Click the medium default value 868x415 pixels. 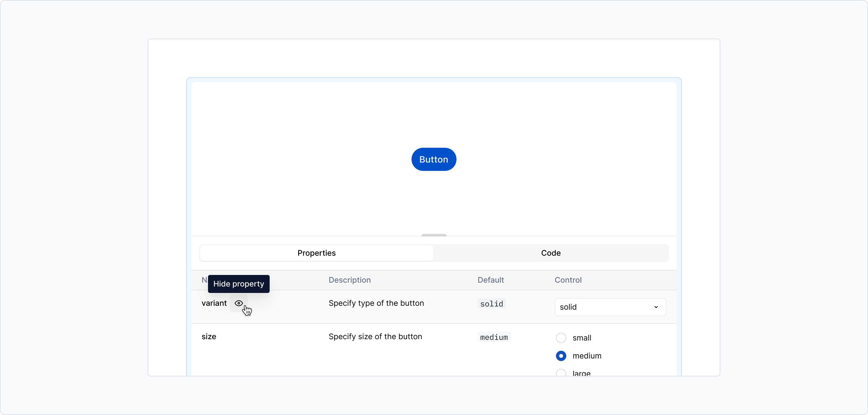point(494,337)
